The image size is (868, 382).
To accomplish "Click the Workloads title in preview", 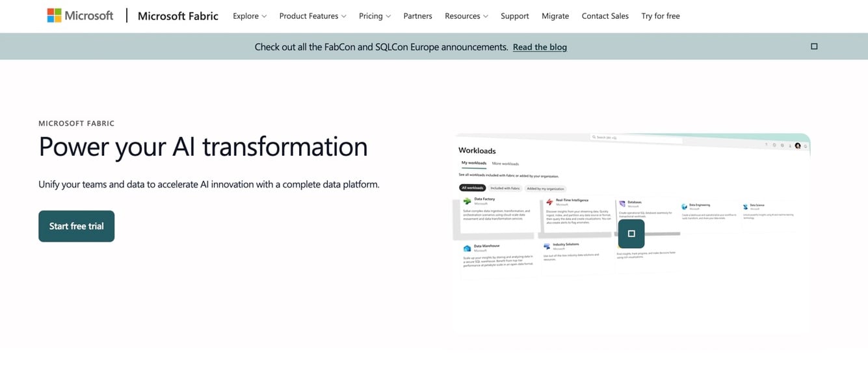I will 477,151.
